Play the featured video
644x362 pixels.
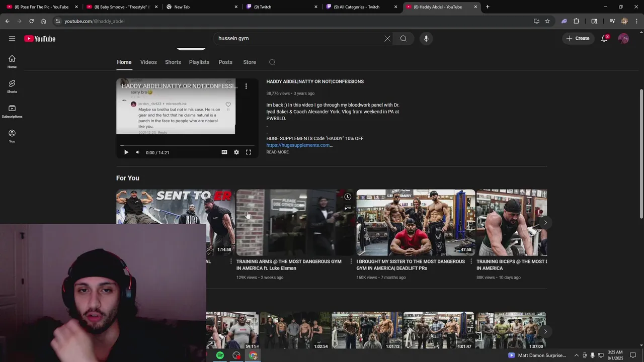coord(126,152)
